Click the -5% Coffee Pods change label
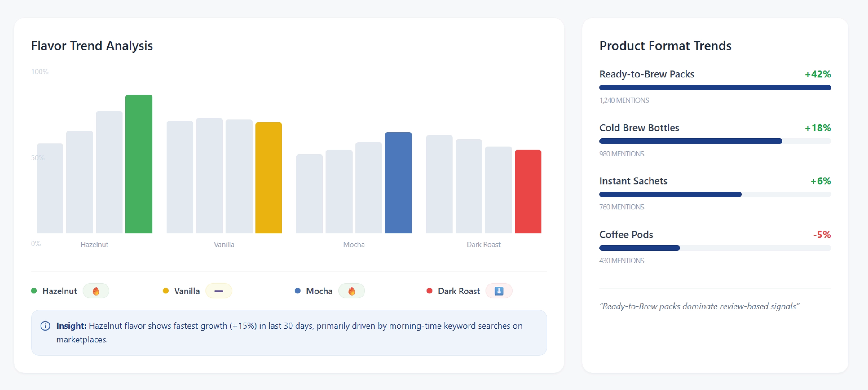The image size is (868, 390). click(x=822, y=235)
